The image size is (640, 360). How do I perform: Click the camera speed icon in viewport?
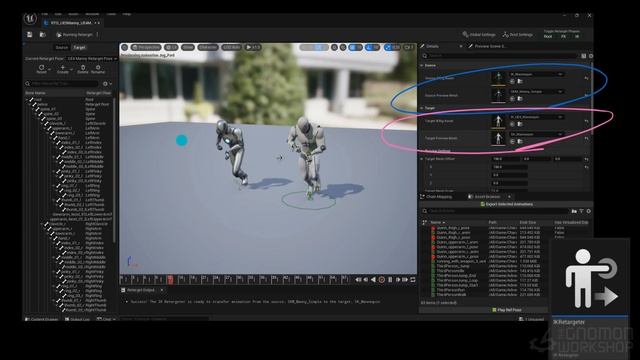pyautogui.click(x=409, y=47)
